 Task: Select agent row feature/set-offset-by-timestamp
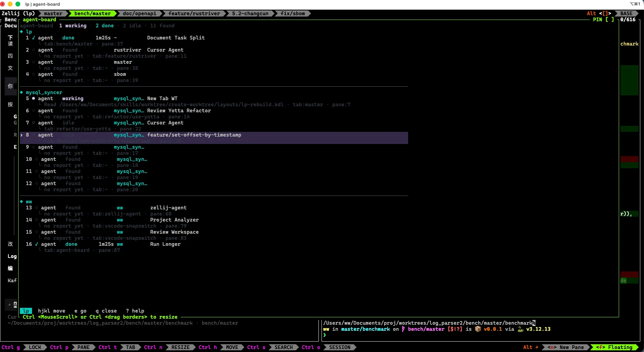tap(214, 138)
